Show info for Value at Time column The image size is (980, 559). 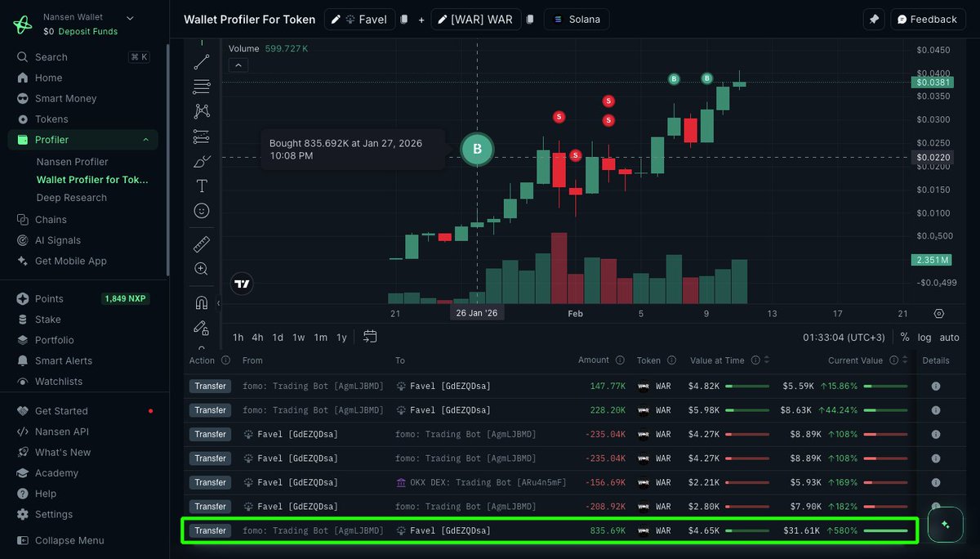(x=755, y=360)
